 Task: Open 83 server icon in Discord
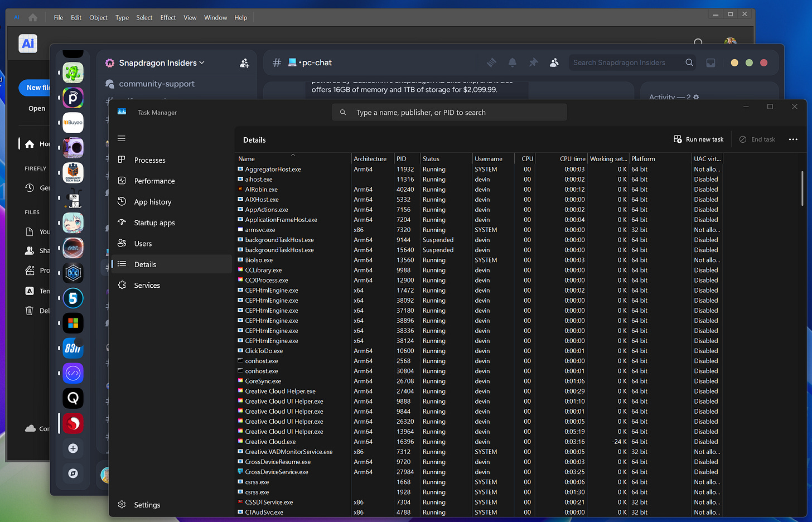73,349
